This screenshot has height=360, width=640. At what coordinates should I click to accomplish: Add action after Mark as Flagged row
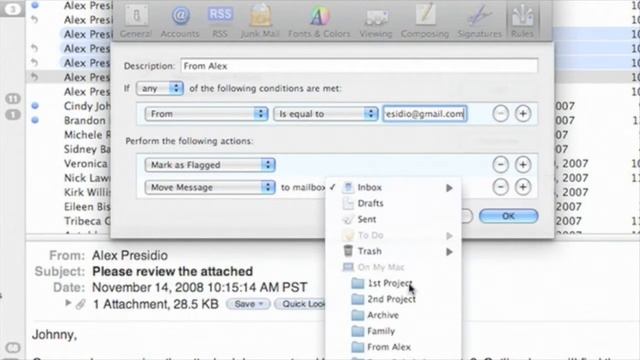point(523,165)
